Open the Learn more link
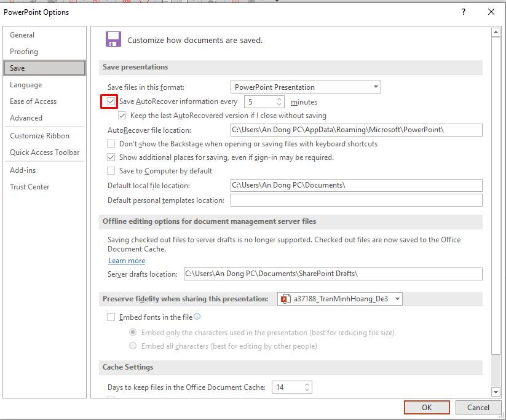The image size is (506, 420). point(127,261)
